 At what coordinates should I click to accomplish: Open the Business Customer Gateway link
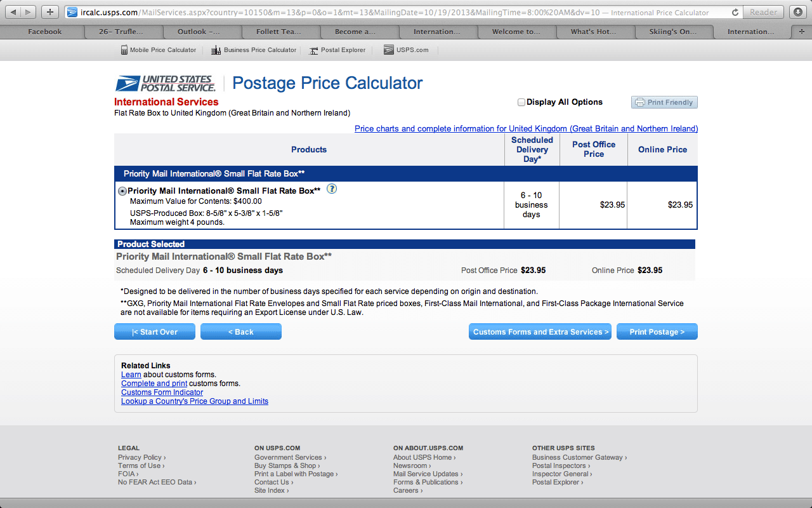click(x=579, y=457)
